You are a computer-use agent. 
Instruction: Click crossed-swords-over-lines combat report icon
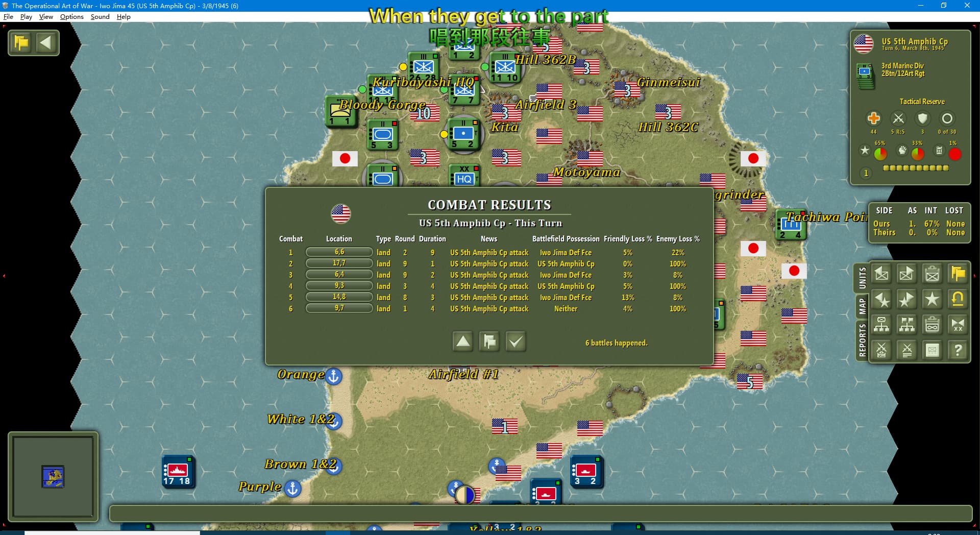(x=906, y=350)
